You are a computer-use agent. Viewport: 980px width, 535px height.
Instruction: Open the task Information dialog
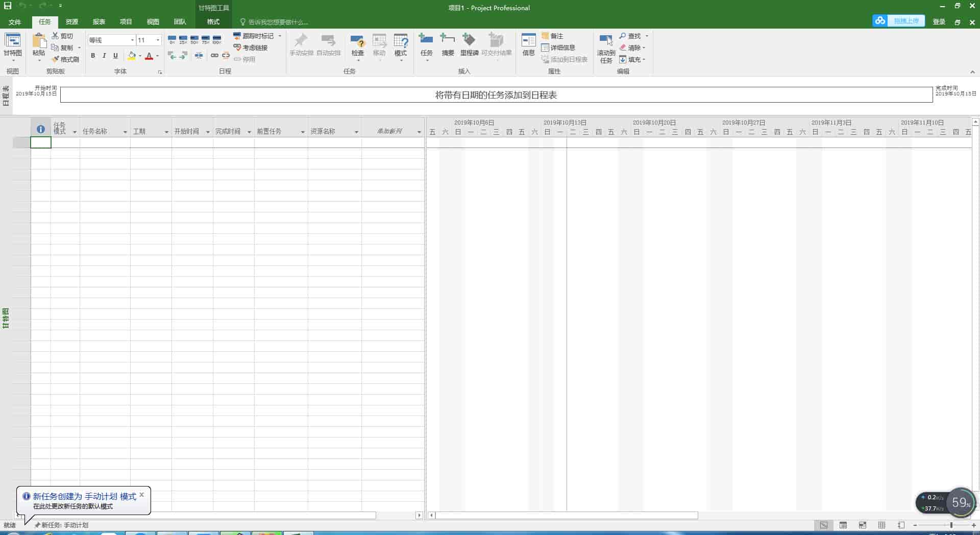tap(528, 44)
